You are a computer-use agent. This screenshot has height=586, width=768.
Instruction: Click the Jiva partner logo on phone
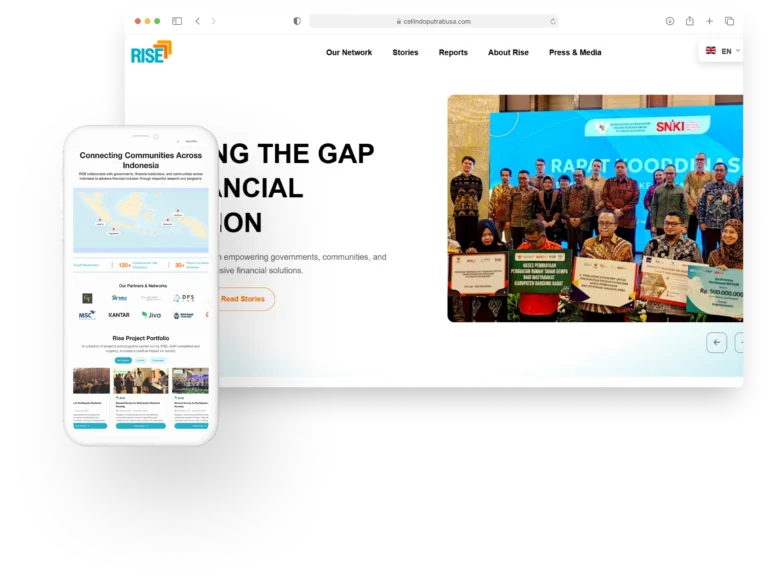tap(151, 315)
